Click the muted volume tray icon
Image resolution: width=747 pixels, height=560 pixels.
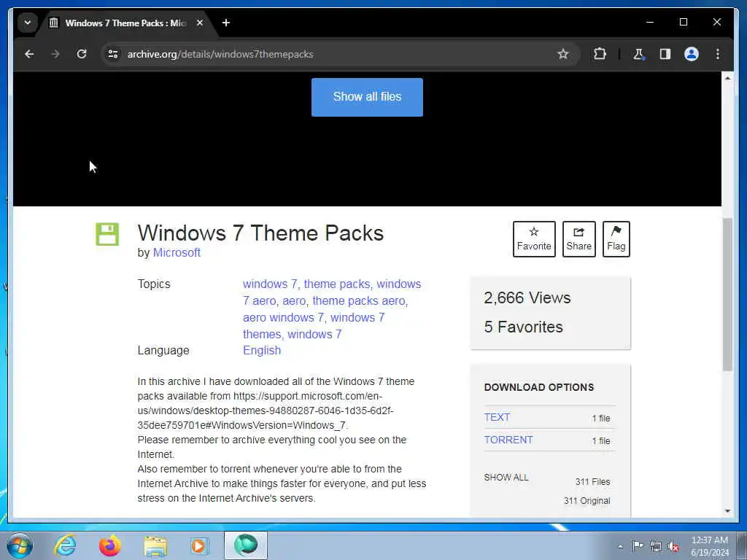coord(673,547)
